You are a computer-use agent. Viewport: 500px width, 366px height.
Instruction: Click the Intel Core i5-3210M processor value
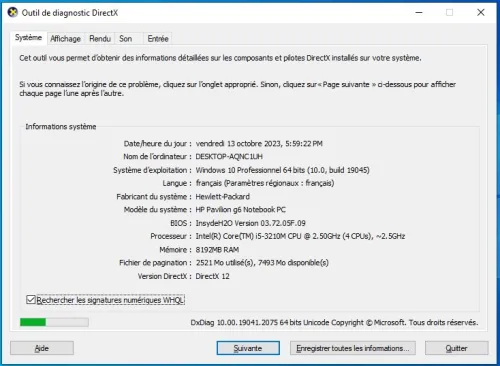300,236
